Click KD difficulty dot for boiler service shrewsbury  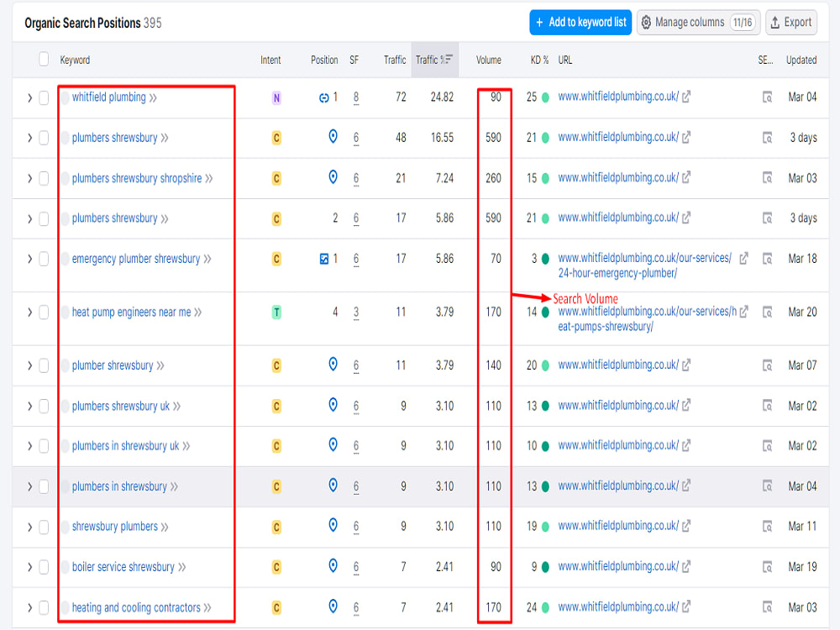(545, 567)
